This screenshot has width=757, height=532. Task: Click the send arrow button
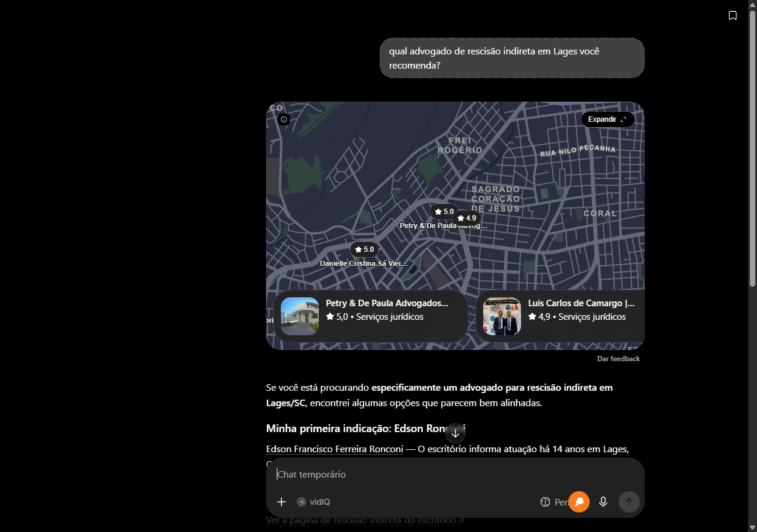coord(629,502)
